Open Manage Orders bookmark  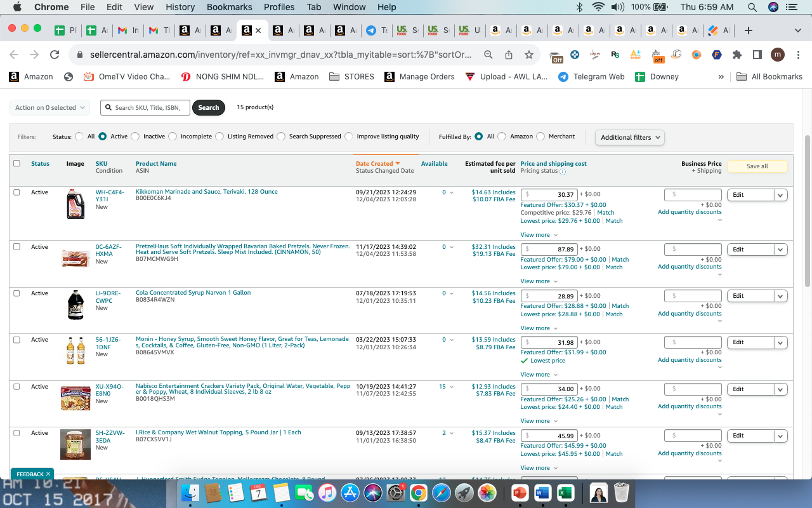coord(419,77)
